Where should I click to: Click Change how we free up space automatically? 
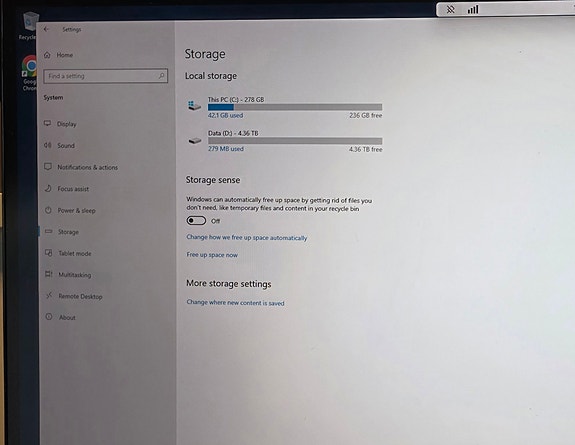coord(247,238)
